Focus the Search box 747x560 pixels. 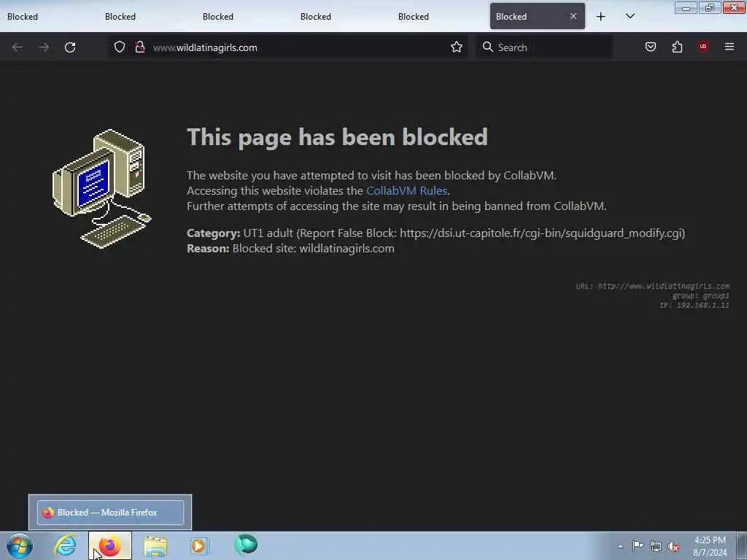[x=544, y=47]
